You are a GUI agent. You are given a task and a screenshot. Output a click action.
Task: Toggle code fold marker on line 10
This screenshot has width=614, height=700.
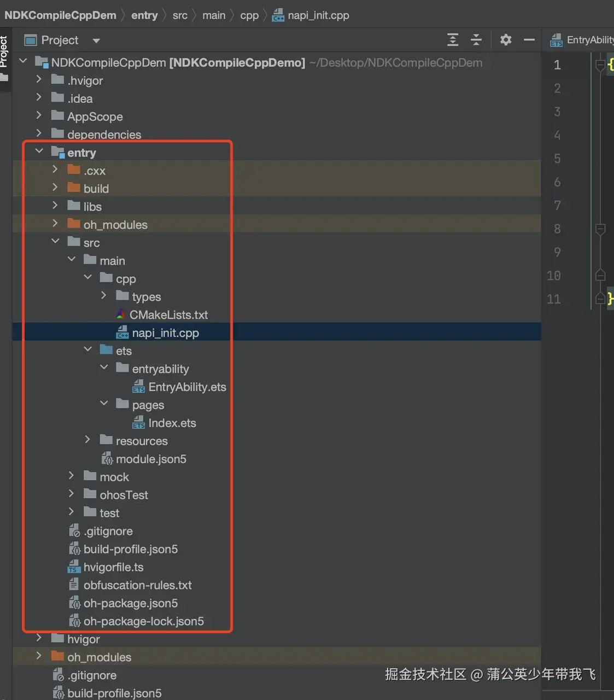pyautogui.click(x=600, y=275)
